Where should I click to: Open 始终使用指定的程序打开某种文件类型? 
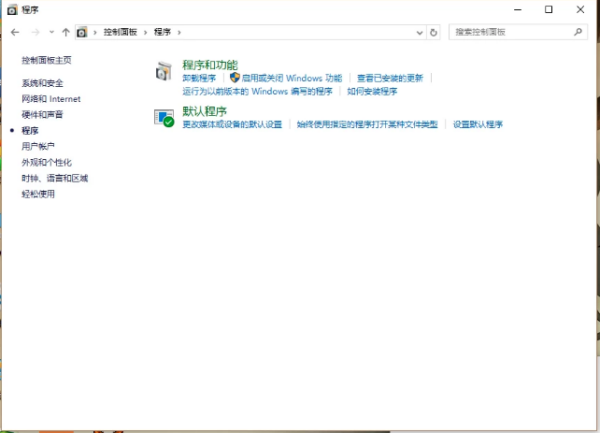367,124
